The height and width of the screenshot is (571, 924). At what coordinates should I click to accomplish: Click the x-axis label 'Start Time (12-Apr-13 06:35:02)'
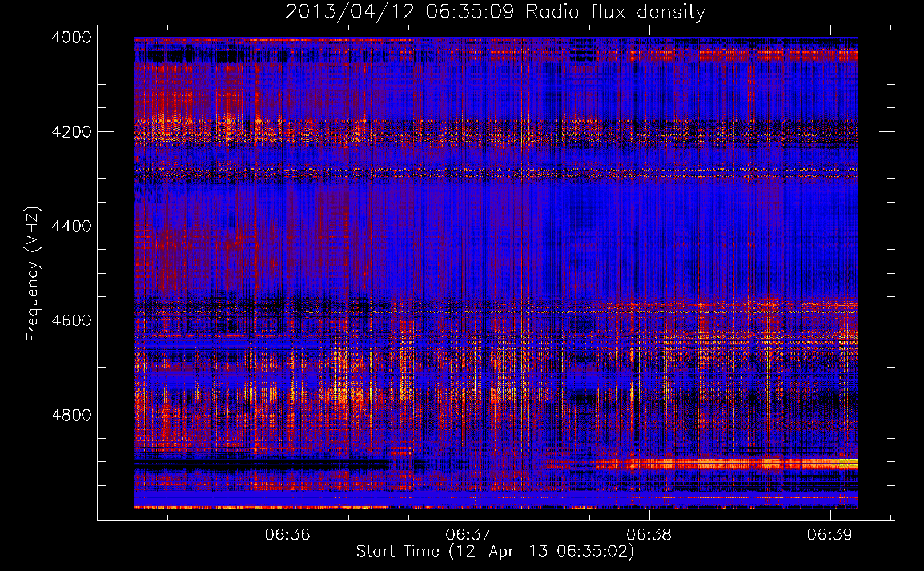495,552
